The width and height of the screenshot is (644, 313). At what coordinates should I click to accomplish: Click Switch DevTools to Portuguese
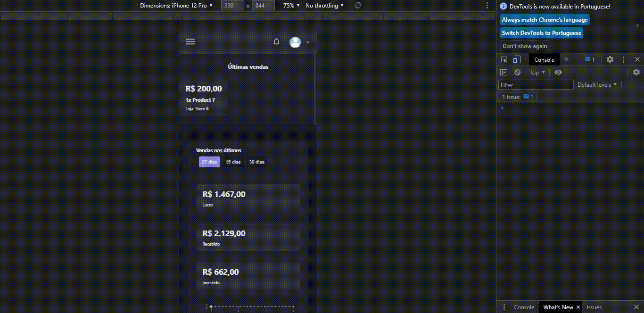pos(541,33)
